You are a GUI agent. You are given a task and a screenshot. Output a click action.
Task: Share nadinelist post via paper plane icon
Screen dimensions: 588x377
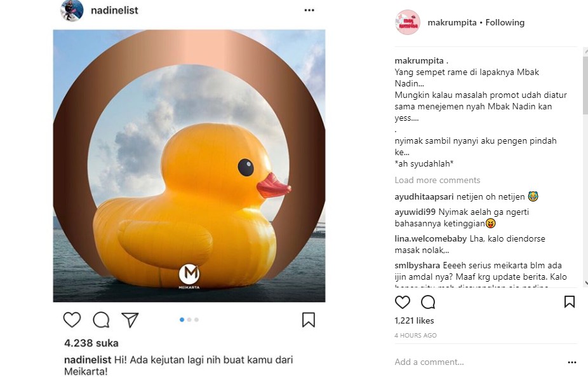pos(130,320)
